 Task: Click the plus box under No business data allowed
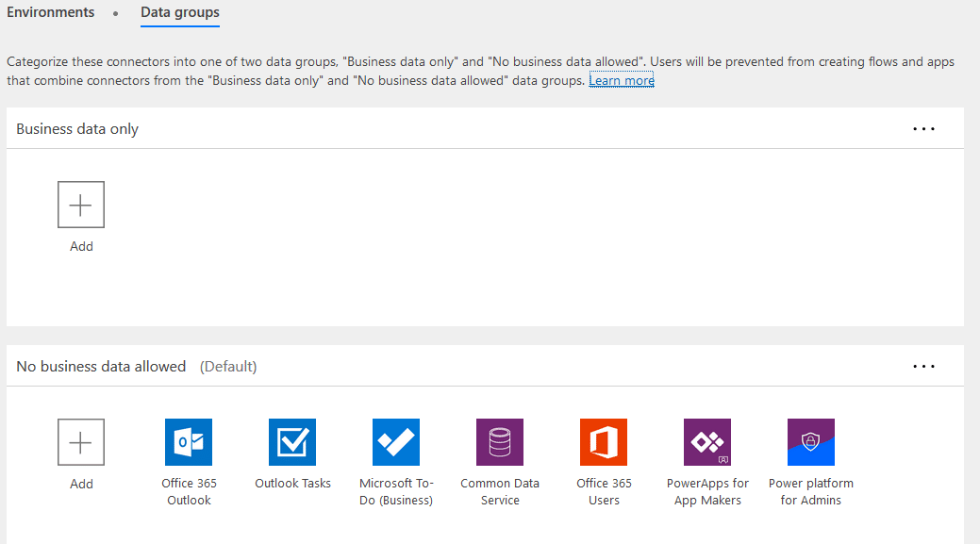81,442
